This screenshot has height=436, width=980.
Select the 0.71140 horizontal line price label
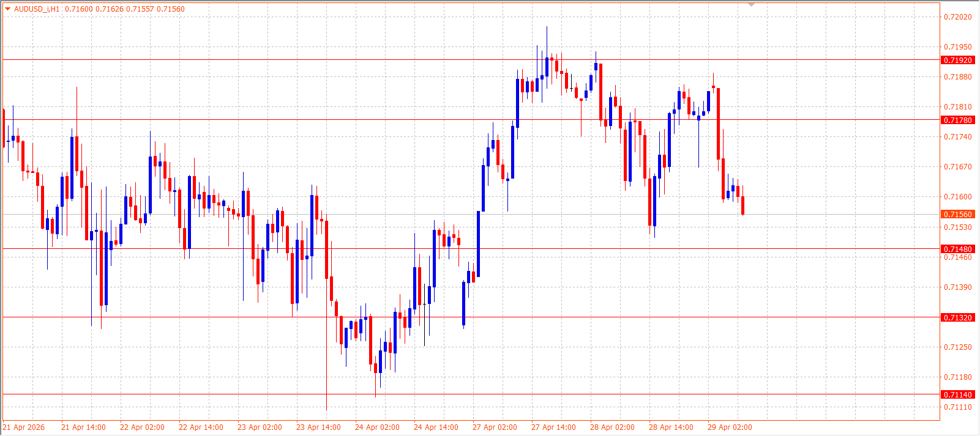(957, 394)
